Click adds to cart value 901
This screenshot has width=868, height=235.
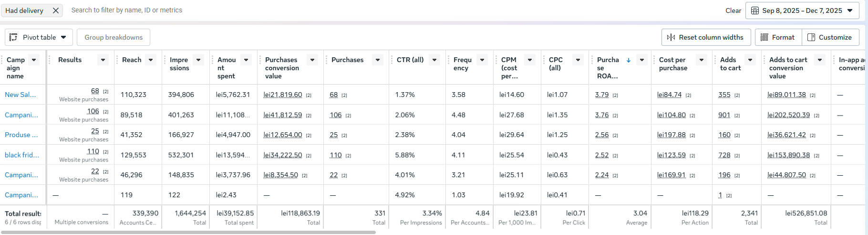tap(724, 115)
